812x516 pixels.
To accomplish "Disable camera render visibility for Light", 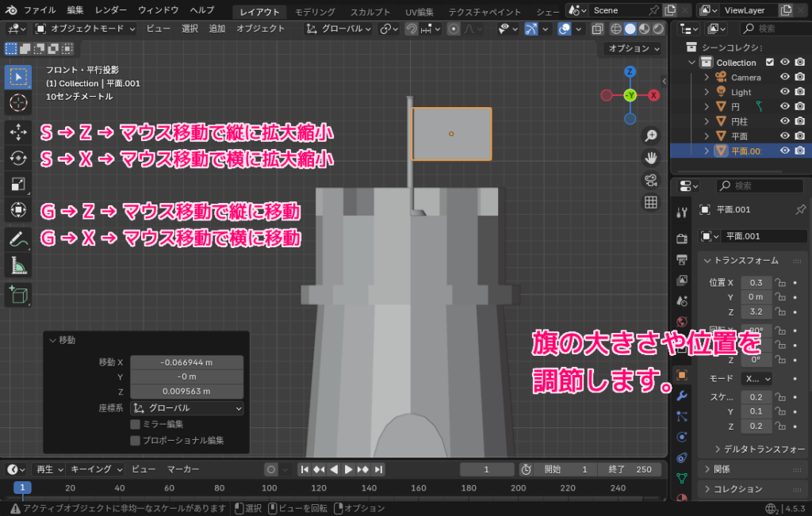I will (x=800, y=93).
